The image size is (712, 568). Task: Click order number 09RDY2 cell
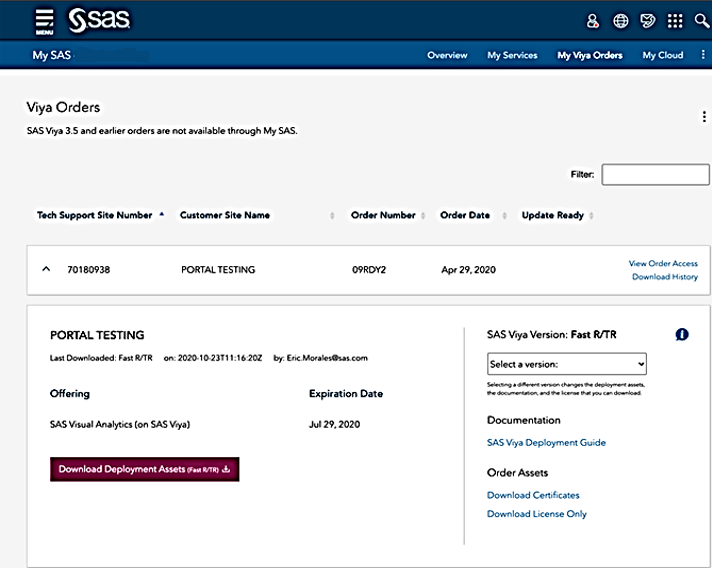click(x=369, y=270)
